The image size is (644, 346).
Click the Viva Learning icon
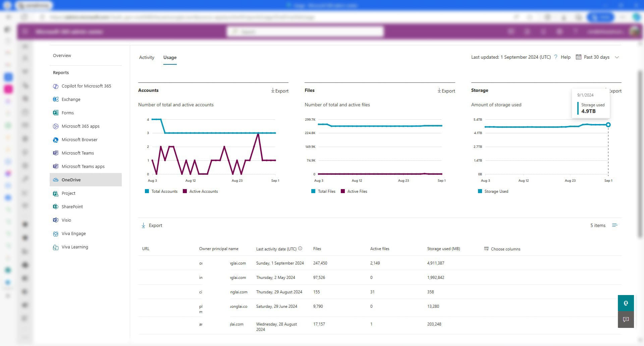[56, 247]
